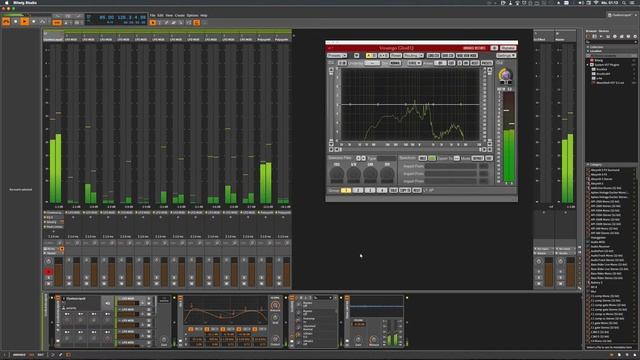Switch to MIX view in bottom bar
Image resolution: width=640 pixels, height=360 pixels.
tap(31, 355)
